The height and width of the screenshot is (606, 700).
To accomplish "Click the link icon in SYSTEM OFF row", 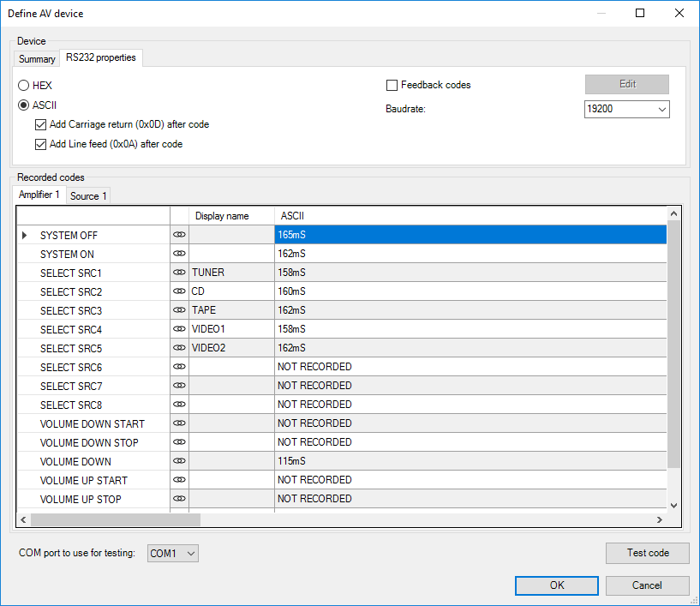I will pyautogui.click(x=179, y=235).
